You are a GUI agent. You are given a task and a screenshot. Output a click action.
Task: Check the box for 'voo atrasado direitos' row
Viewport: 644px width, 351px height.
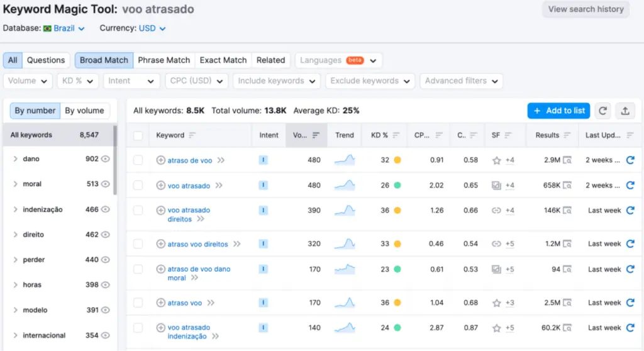[138, 211]
